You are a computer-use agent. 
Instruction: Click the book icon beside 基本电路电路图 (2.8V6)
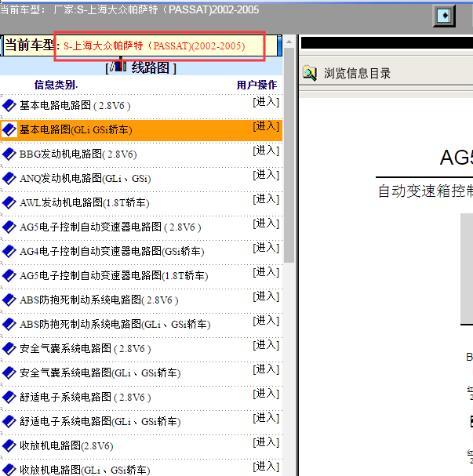click(x=9, y=105)
